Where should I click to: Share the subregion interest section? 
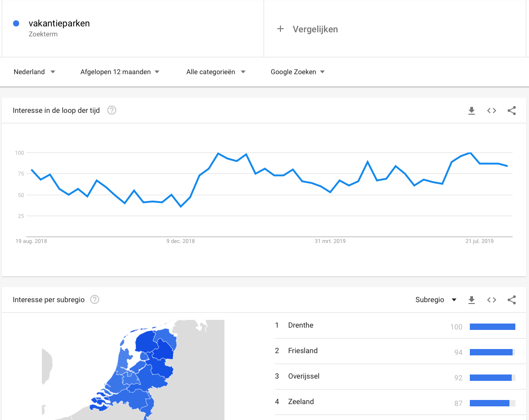512,300
